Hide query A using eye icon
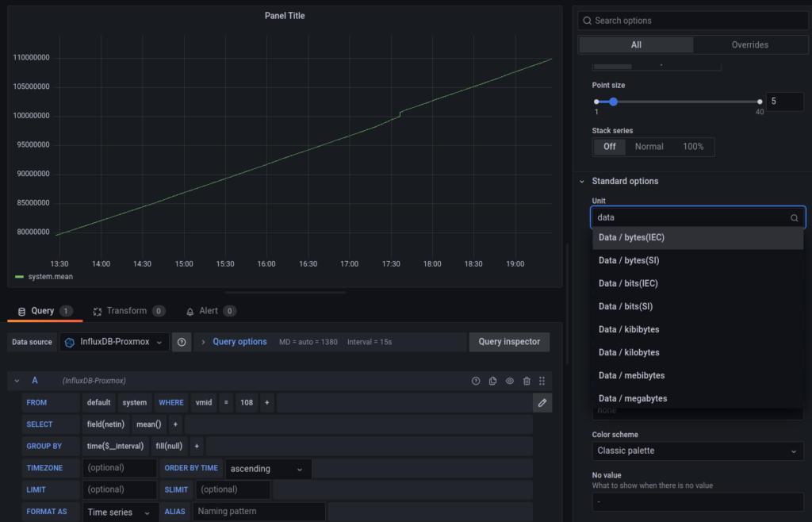The width and height of the screenshot is (812, 522). tap(510, 381)
